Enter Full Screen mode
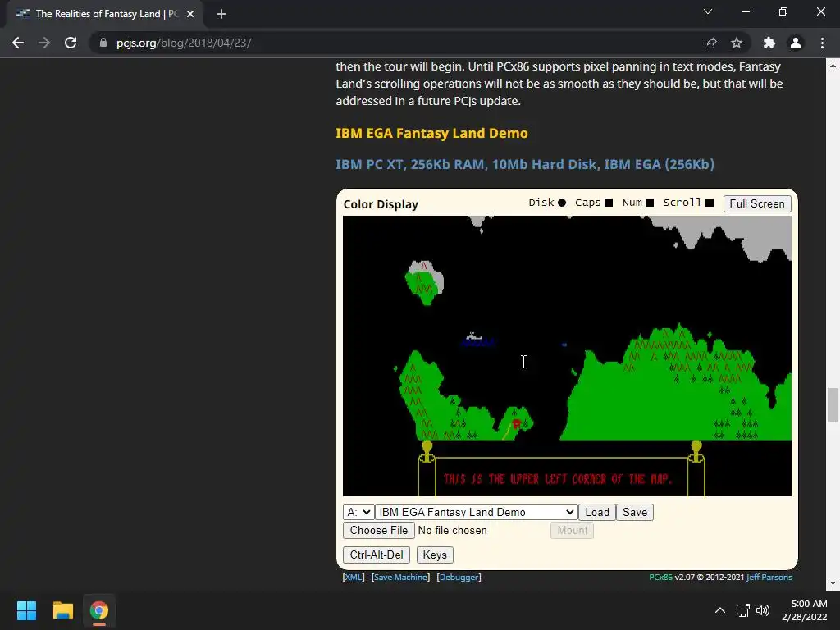840x630 pixels. click(x=757, y=203)
